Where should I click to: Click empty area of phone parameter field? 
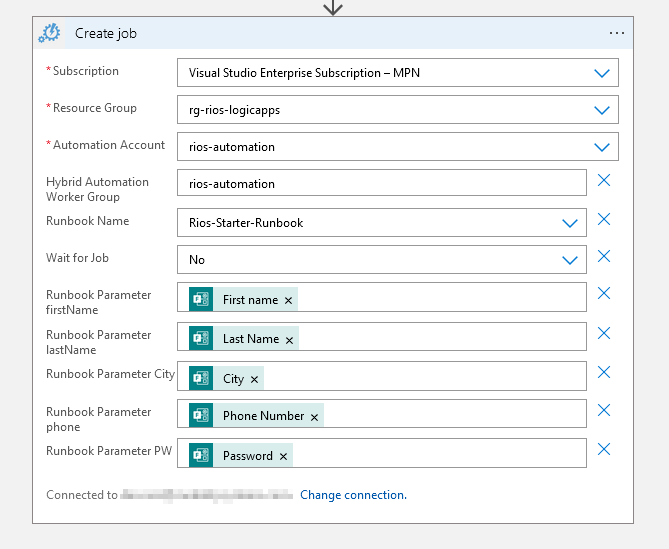tap(455, 413)
